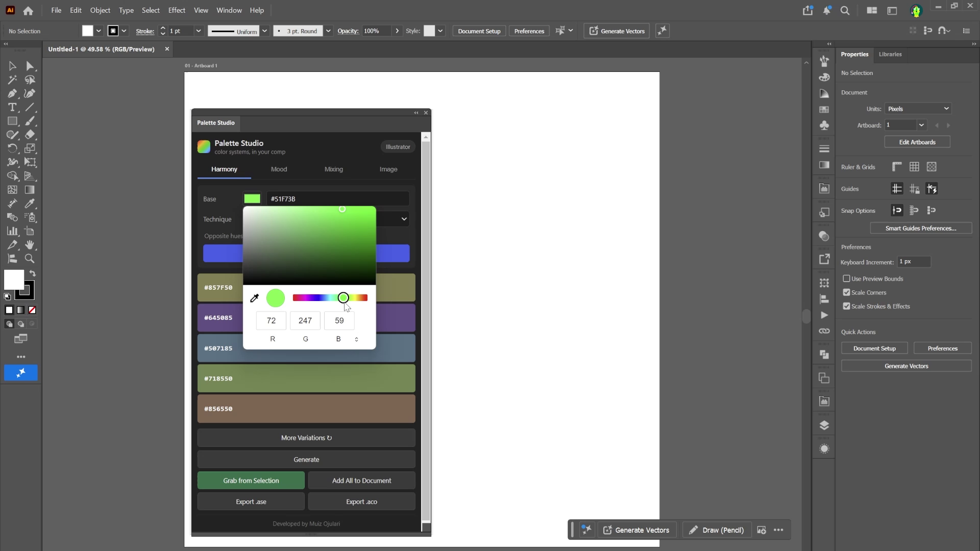This screenshot has width=980, height=551.
Task: Click the Generate button in Palette Studio
Action: [306, 460]
